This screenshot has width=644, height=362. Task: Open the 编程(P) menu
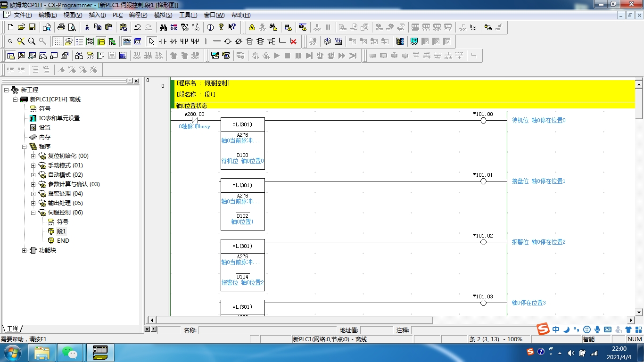138,15
